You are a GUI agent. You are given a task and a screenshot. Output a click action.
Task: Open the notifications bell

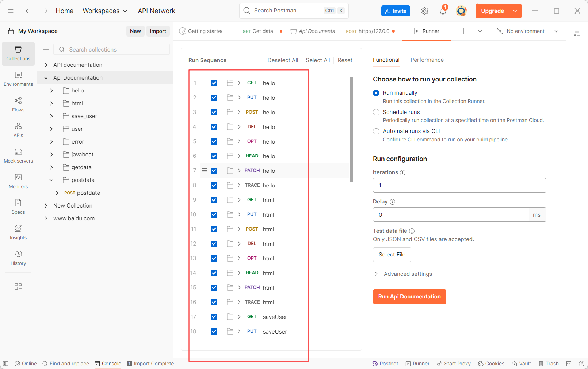point(443,11)
